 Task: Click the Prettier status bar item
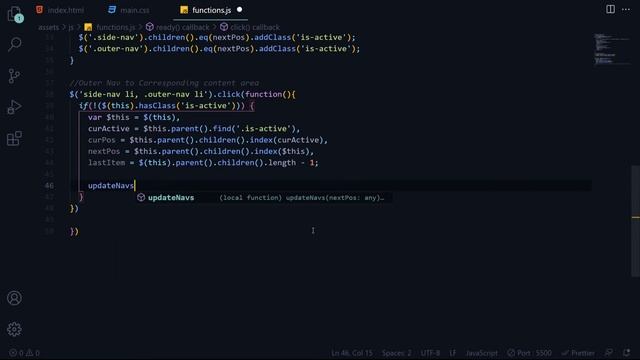(x=578, y=353)
